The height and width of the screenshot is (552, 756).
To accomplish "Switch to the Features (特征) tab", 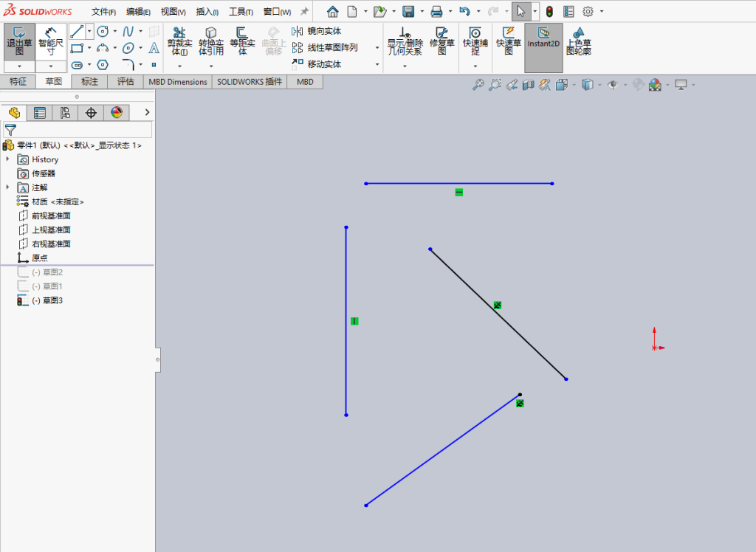I will point(18,81).
